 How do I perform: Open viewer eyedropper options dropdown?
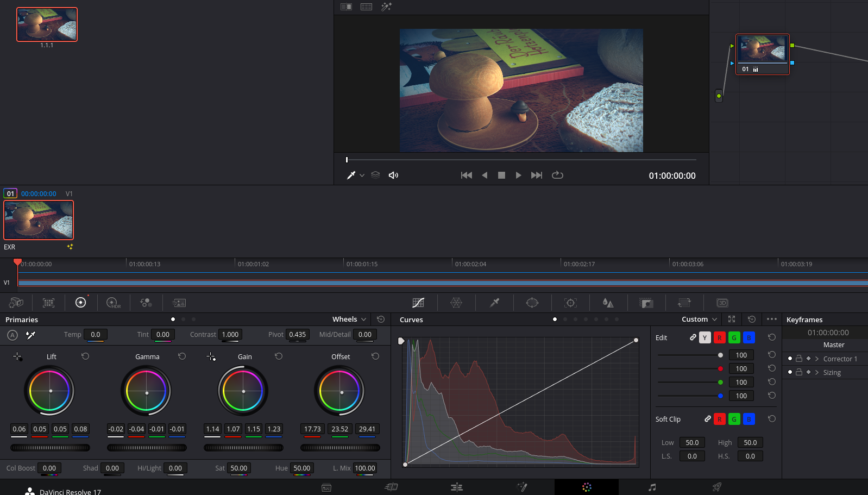[x=362, y=176]
